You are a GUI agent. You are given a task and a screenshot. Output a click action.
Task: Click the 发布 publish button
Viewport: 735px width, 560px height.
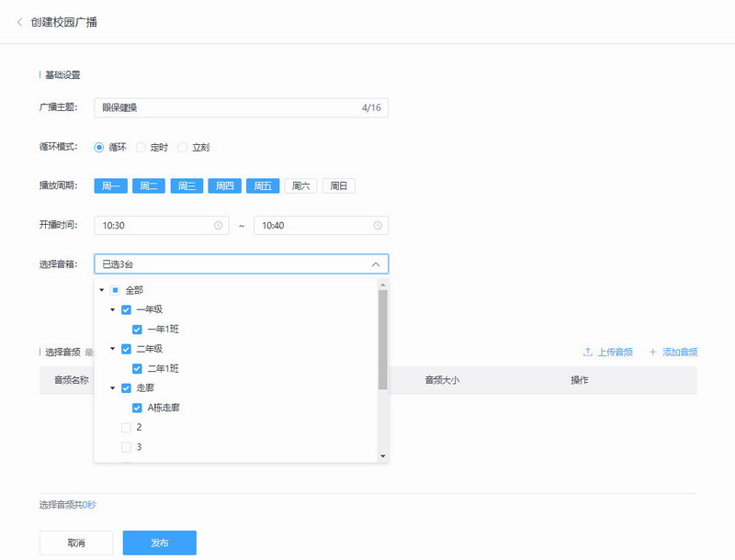(x=159, y=543)
